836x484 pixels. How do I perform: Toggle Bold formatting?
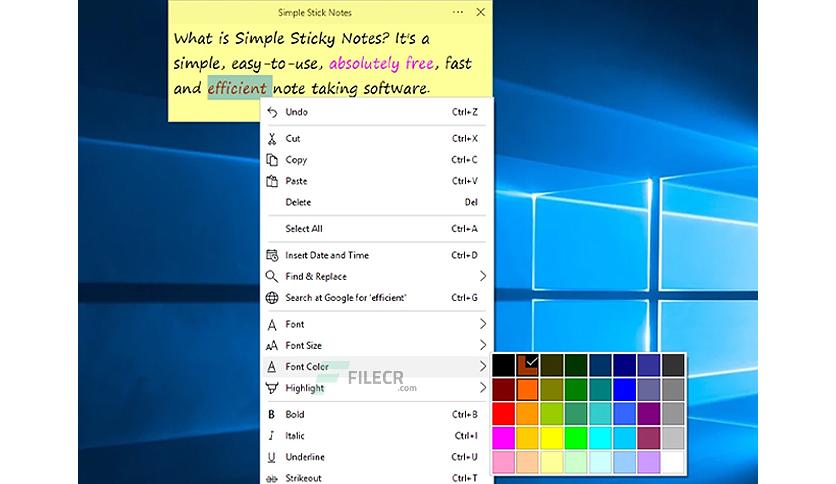[x=375, y=414]
